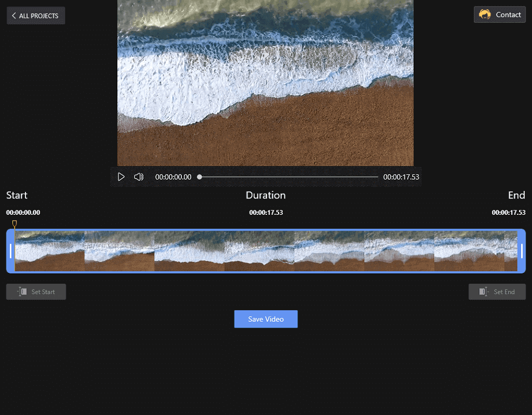
Task: Open the Contact page
Action: pos(499,14)
